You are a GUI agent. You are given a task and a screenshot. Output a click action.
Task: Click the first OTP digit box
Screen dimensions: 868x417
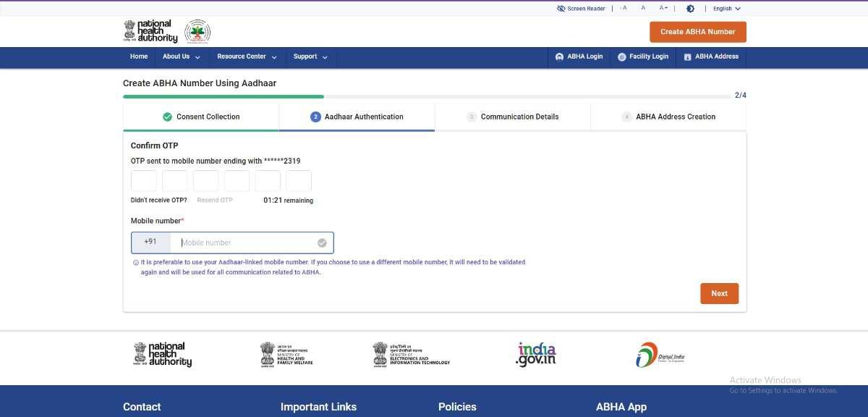[x=144, y=181]
